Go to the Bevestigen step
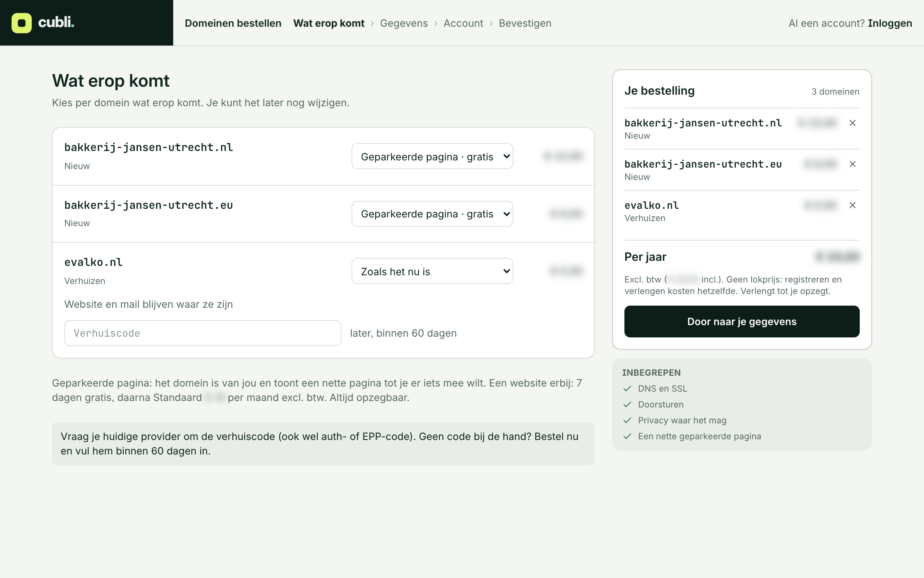 point(525,23)
